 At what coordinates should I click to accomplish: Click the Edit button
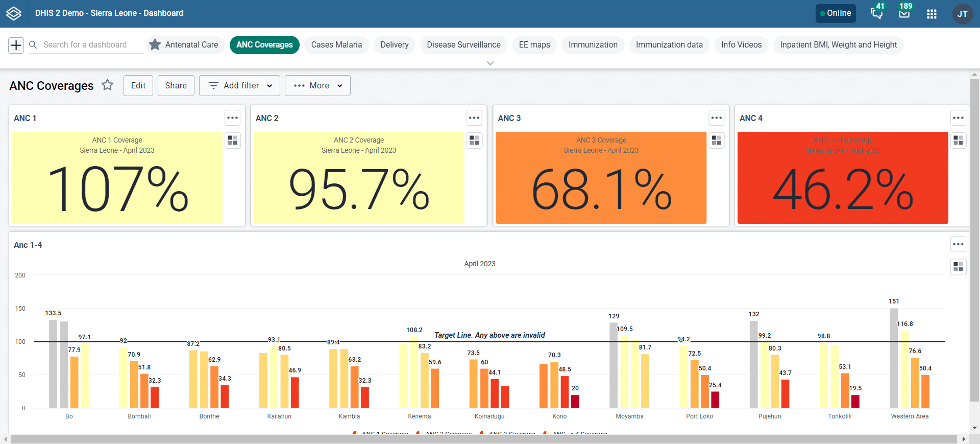click(138, 86)
